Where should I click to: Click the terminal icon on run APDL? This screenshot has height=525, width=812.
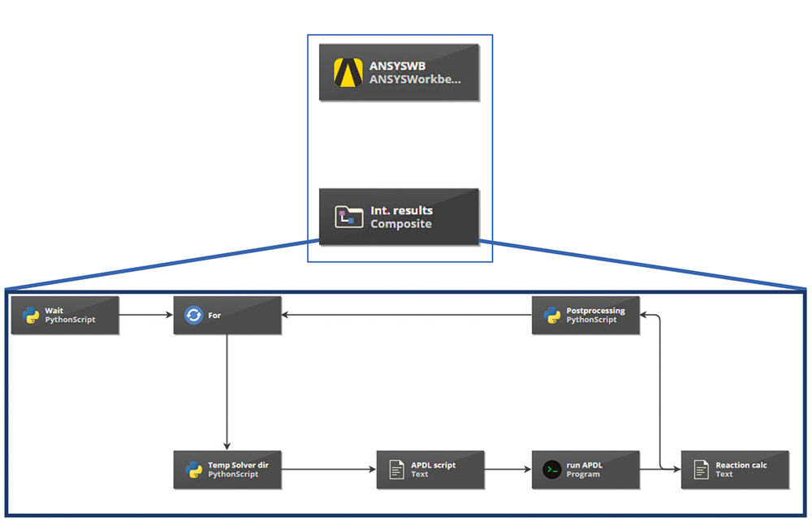[x=552, y=470]
